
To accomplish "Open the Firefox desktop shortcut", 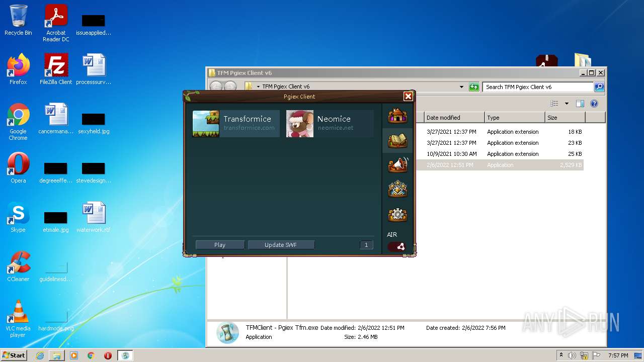I will point(18,69).
